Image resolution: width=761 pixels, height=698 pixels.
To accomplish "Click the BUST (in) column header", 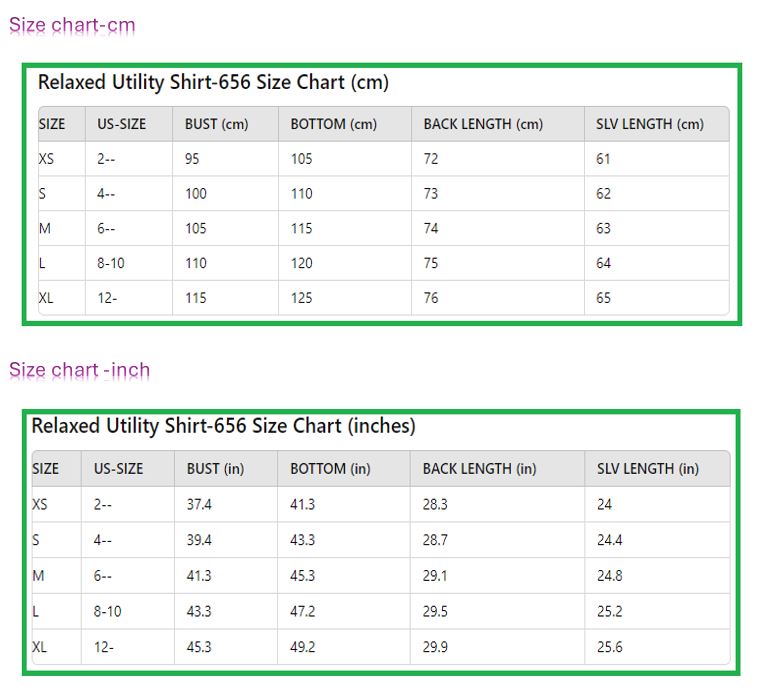I will [x=215, y=468].
